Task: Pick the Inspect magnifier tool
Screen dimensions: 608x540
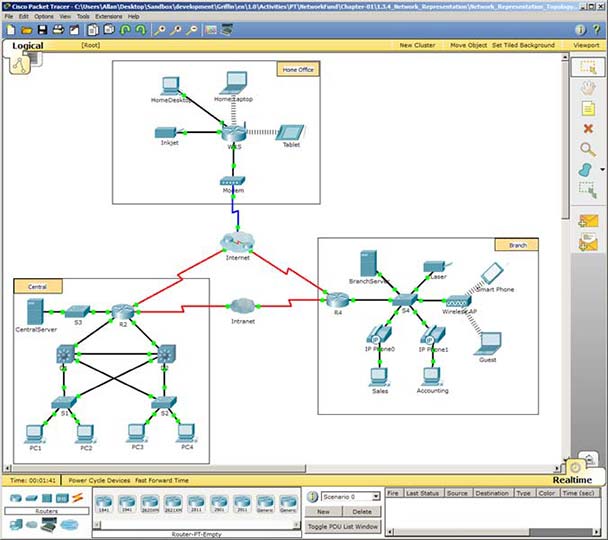Action: (x=588, y=149)
